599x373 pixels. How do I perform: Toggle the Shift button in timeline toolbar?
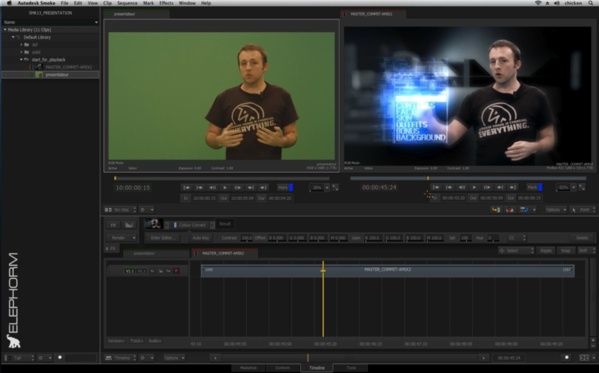pyautogui.click(x=585, y=251)
